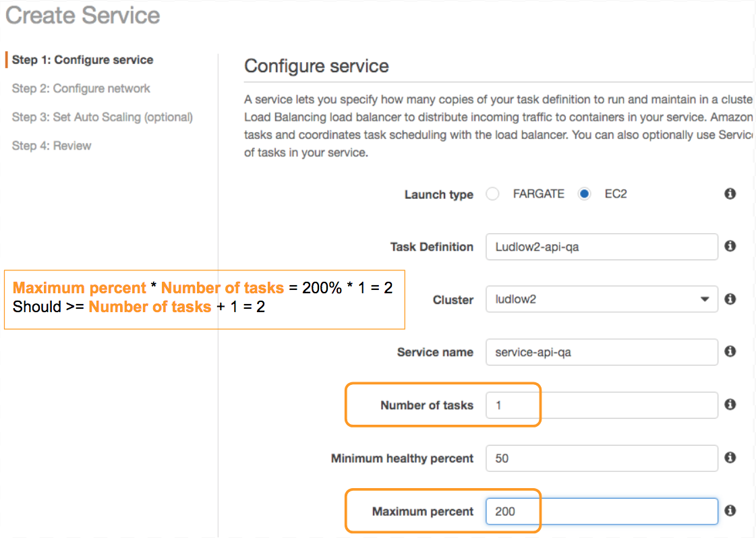This screenshot has height=538, width=756.
Task: Click the info icon beside Number of tasks
Action: pyautogui.click(x=730, y=405)
